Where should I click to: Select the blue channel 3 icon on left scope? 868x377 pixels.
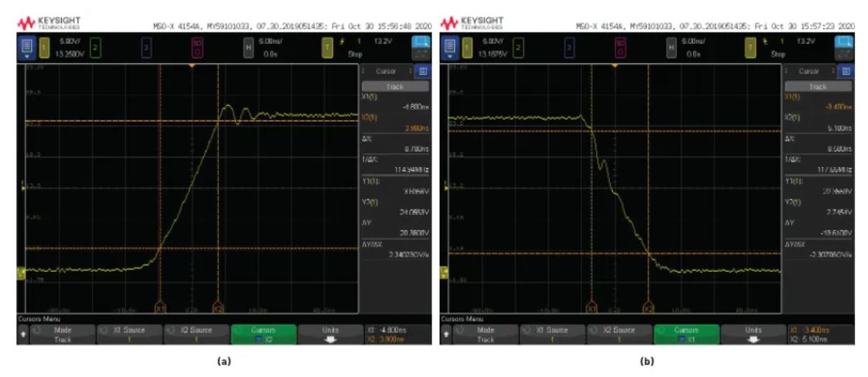[x=146, y=47]
